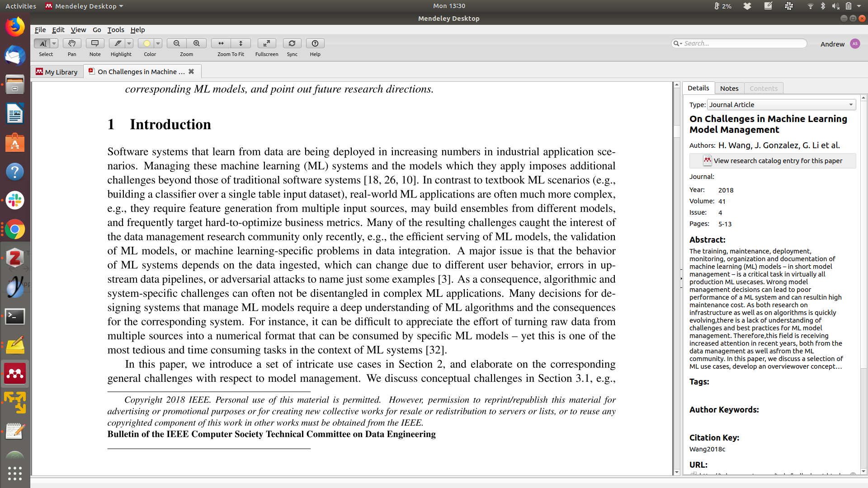The width and height of the screenshot is (868, 488).
Task: Click the zoom out magnifier
Action: point(177,43)
